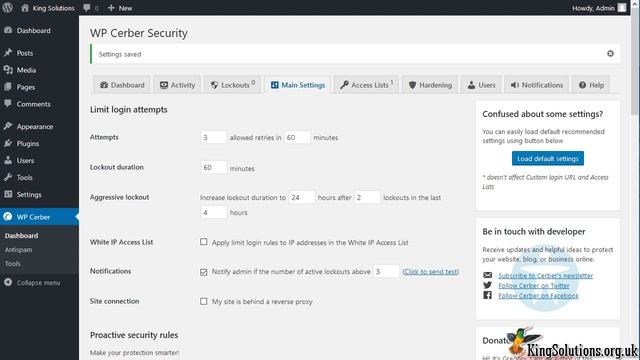Viewport: 640px width, 360px height.
Task: Open WP Cerber Dashboard submenu item
Action: click(x=21, y=236)
